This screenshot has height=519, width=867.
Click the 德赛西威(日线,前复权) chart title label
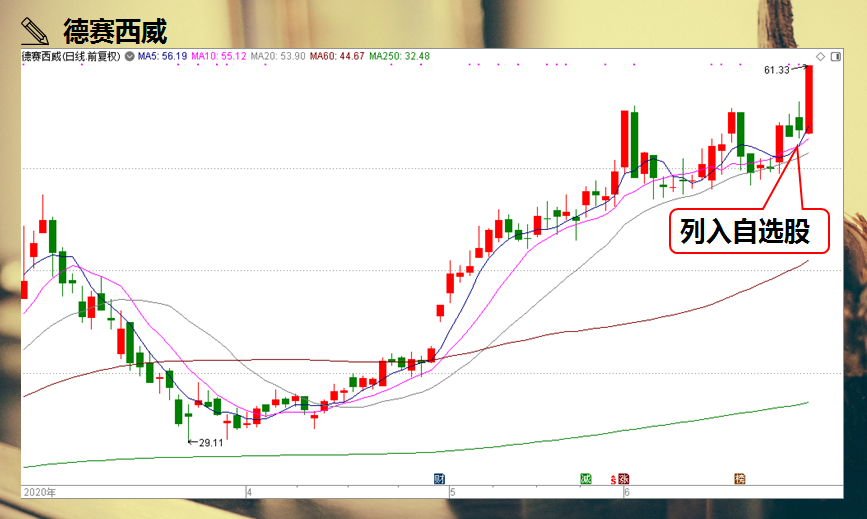click(x=71, y=56)
